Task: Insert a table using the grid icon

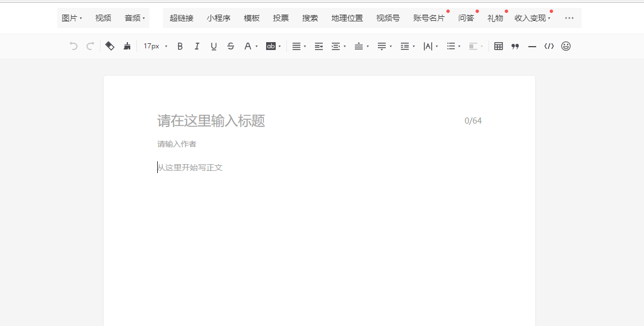Action: [499, 46]
